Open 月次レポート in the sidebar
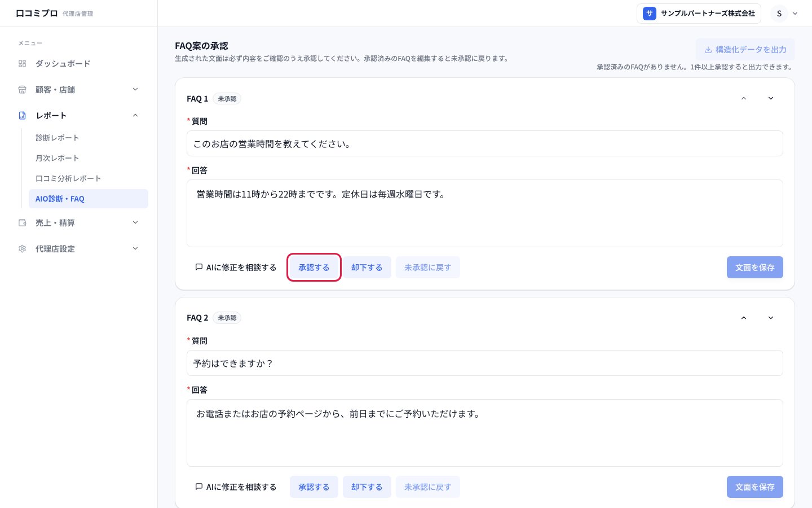The image size is (812, 508). pos(89,158)
